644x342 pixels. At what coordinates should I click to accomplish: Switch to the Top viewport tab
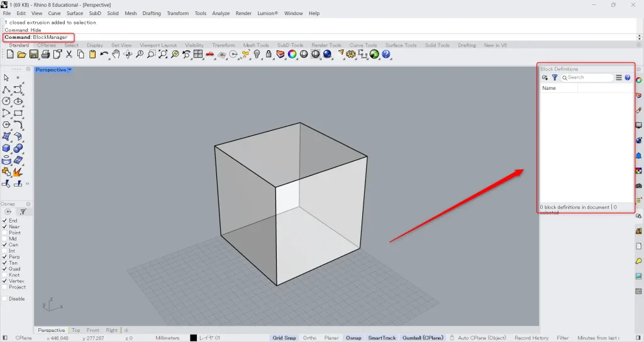(x=75, y=330)
